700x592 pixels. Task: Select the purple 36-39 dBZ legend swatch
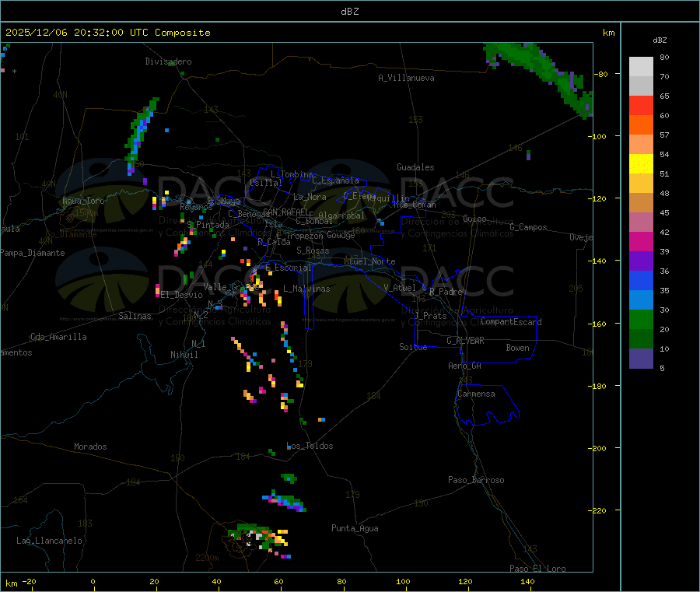(641, 261)
